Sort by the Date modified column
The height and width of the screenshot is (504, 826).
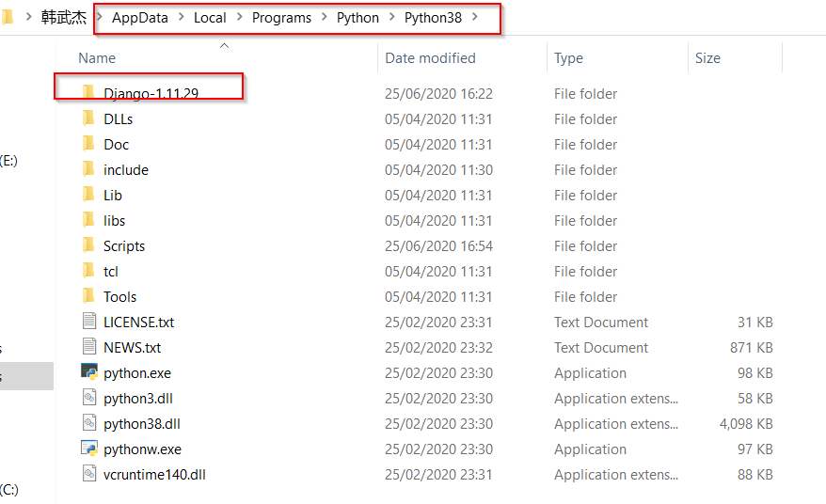(x=430, y=58)
